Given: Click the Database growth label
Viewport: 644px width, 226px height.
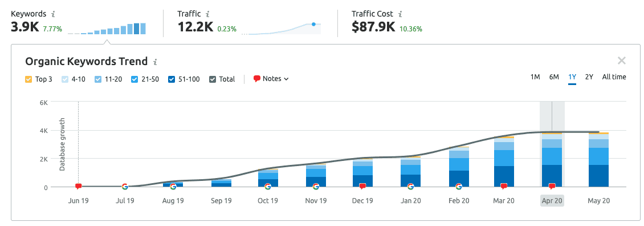Looking at the screenshot, I should [x=62, y=144].
